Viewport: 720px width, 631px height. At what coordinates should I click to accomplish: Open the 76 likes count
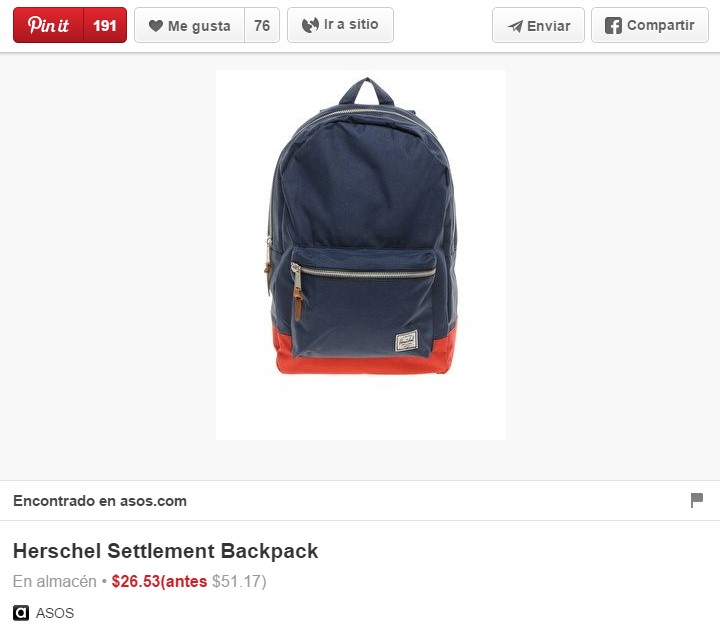(262, 25)
